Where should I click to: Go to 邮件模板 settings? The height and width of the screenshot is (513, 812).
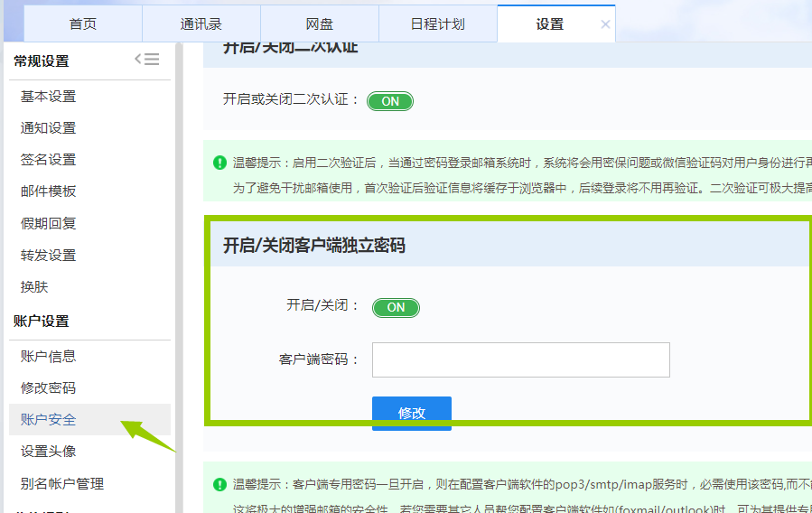49,191
